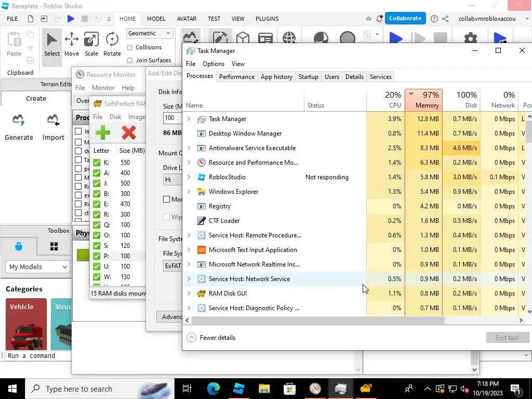
Task: Switch to the Performance tab
Action: 237,77
